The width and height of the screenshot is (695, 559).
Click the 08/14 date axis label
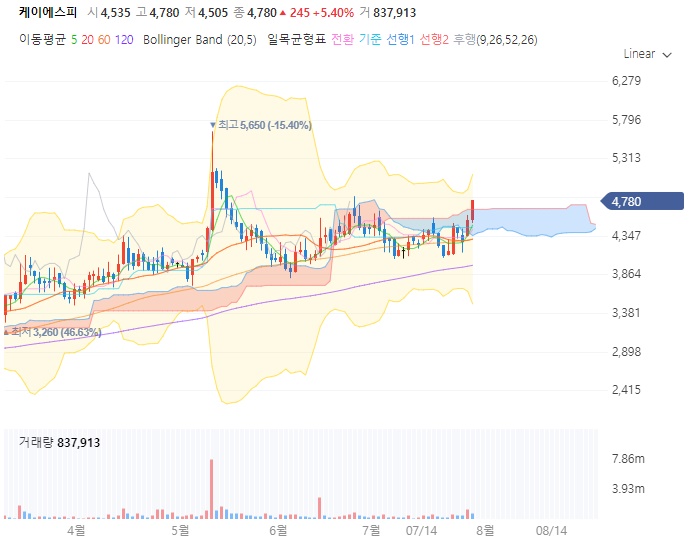(551, 531)
